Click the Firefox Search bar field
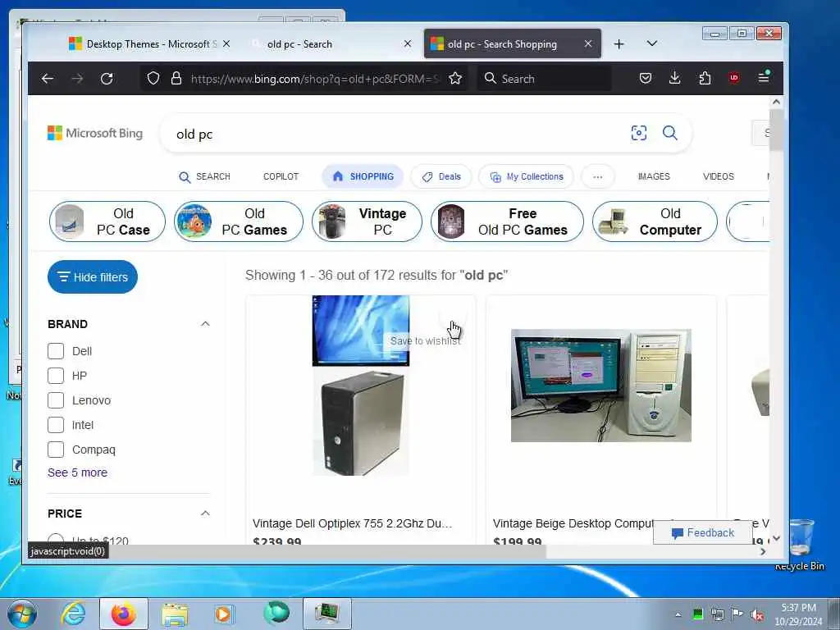The height and width of the screenshot is (630, 840). coord(545,79)
